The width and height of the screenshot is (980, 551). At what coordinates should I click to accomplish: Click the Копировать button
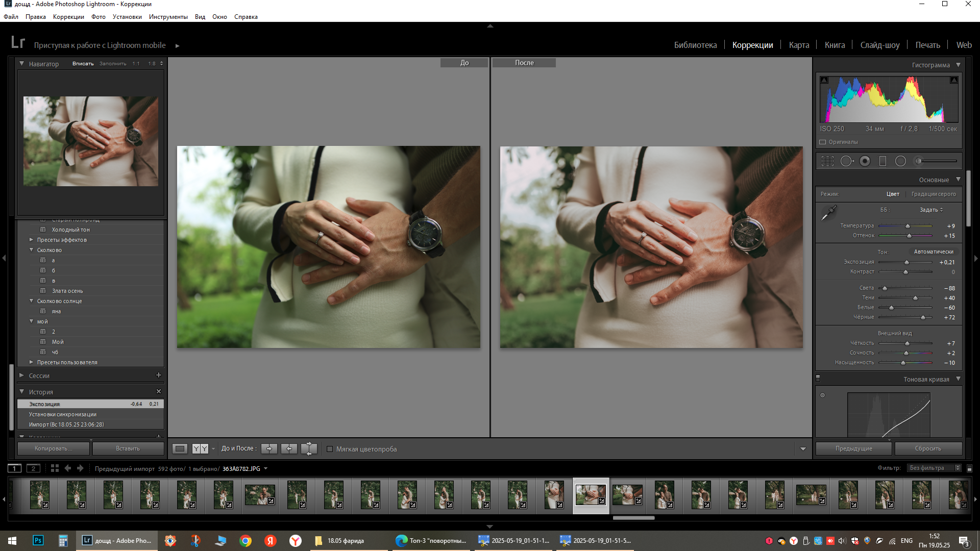(x=54, y=448)
